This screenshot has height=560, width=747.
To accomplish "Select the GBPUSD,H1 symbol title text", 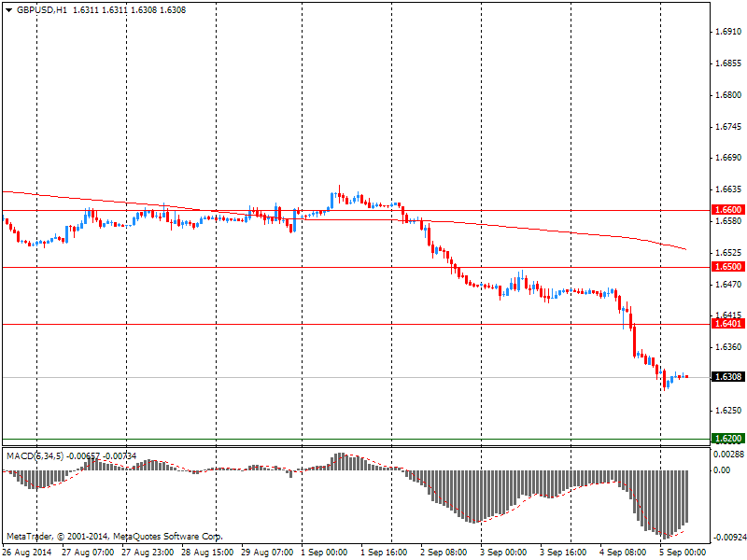I will pos(41,10).
